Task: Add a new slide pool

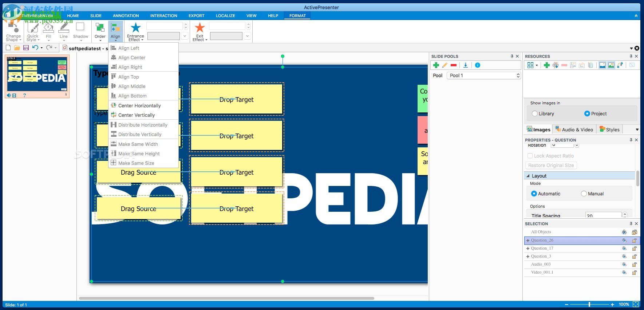Action: click(x=436, y=65)
